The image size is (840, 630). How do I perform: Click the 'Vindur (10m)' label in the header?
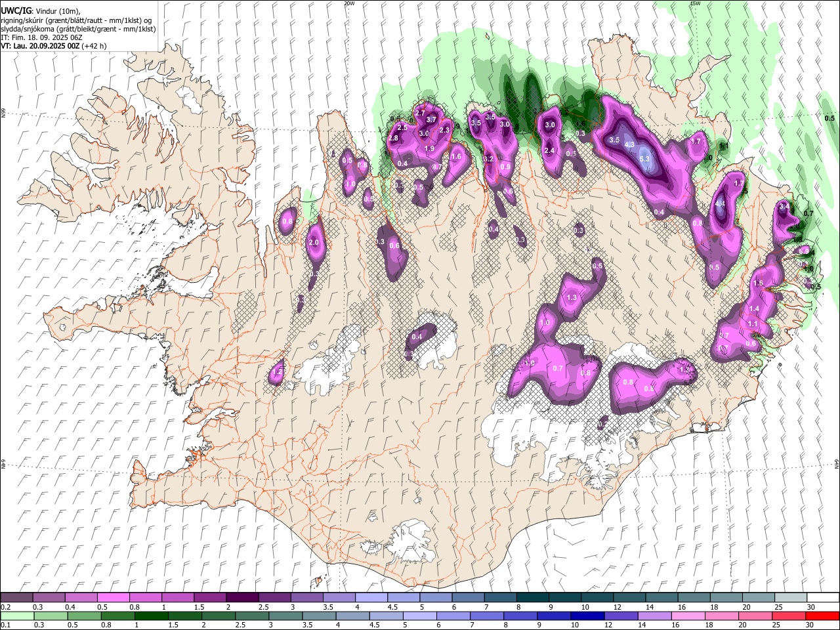coord(56,11)
